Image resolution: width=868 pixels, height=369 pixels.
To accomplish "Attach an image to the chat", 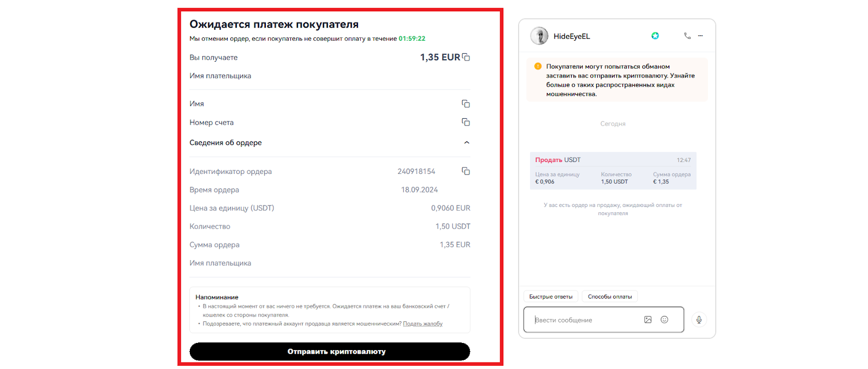I will (648, 320).
